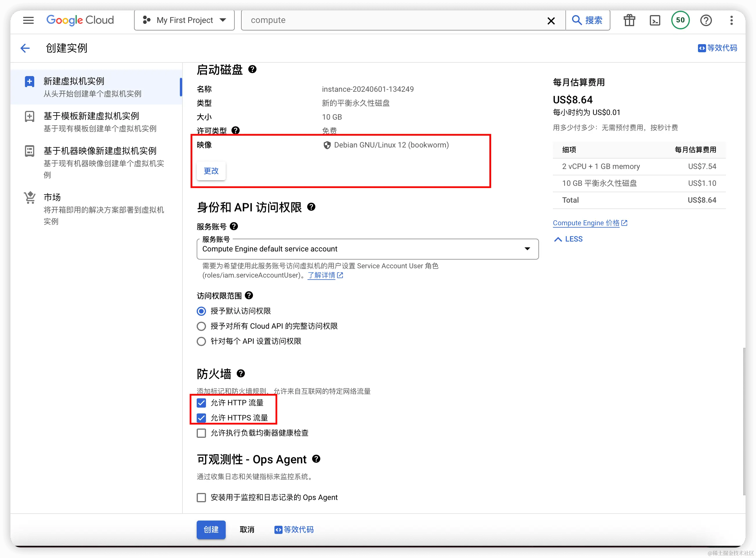The height and width of the screenshot is (558, 756).
Task: Select 基于机器映像新建虚拟机实例 in sidebar
Action: (99, 150)
